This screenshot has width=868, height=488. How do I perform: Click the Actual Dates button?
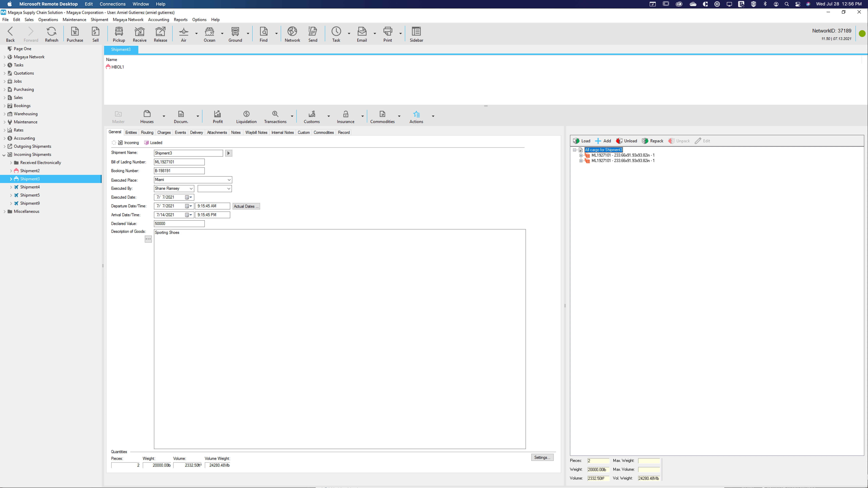coord(246,206)
